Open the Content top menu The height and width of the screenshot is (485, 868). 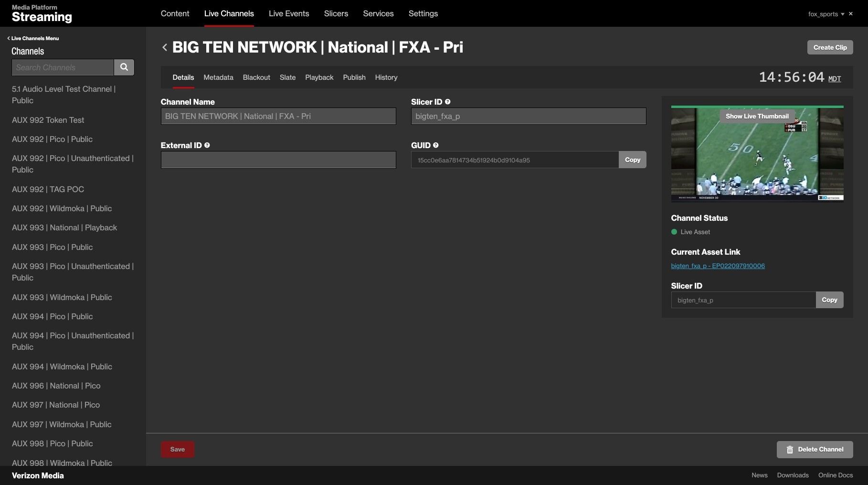click(175, 13)
